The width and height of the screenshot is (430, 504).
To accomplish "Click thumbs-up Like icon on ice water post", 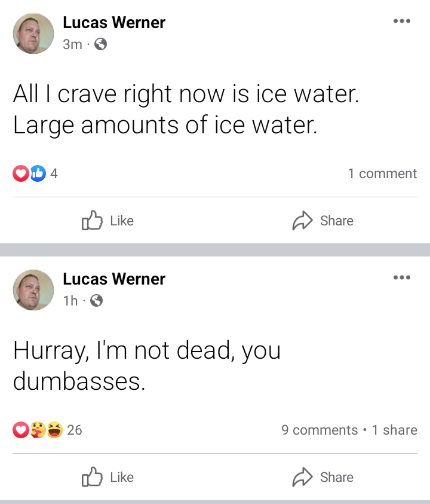I will (x=92, y=220).
